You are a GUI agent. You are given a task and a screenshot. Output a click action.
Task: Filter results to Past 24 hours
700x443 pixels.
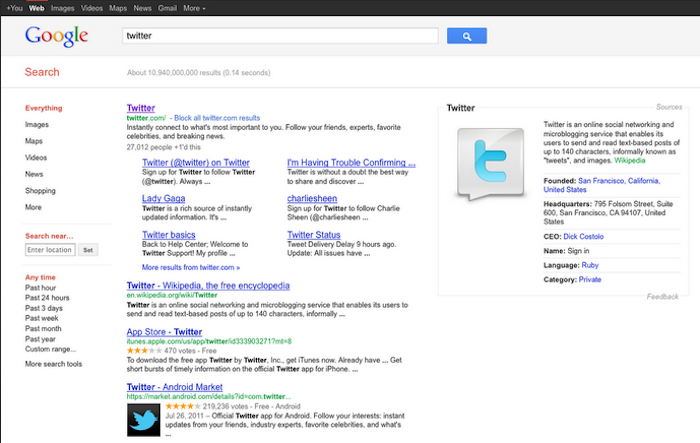tap(47, 298)
